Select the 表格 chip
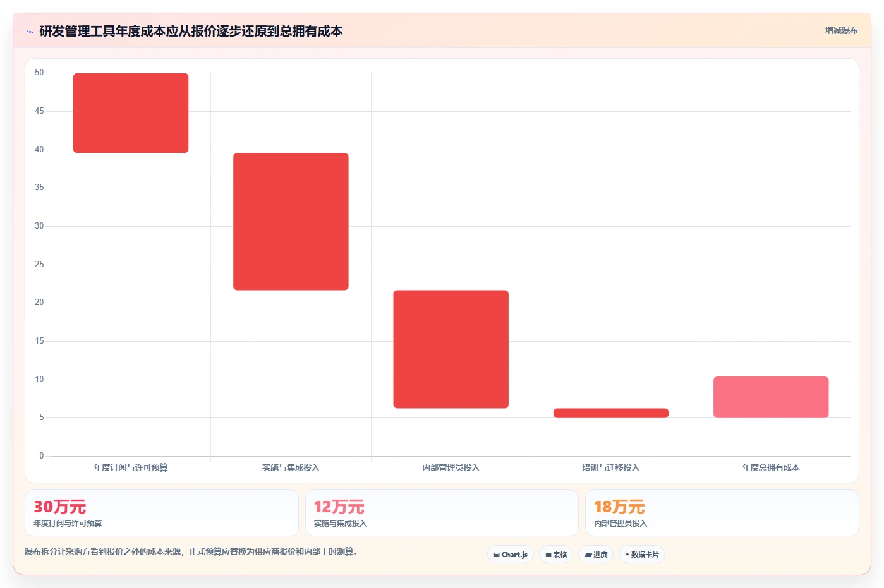 tap(556, 555)
